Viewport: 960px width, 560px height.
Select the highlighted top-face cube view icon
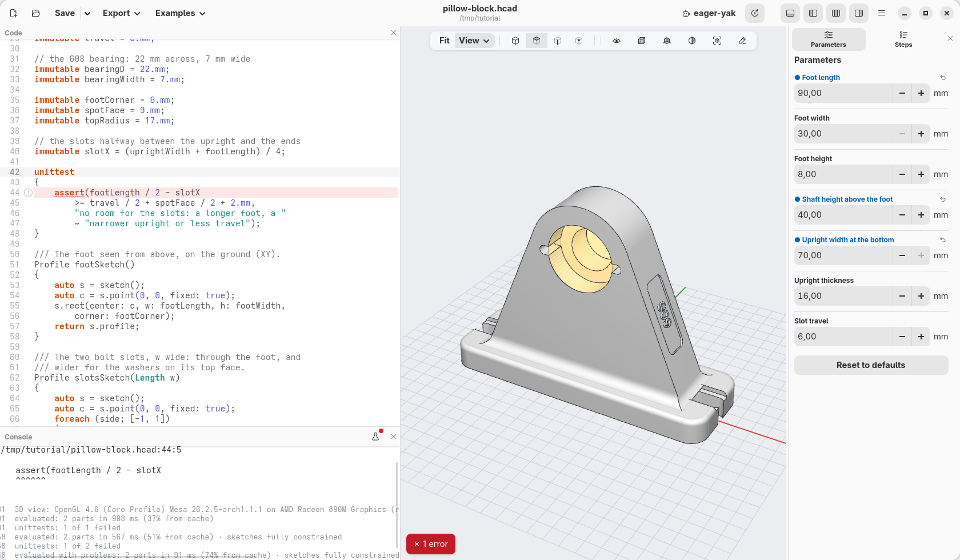click(x=537, y=41)
